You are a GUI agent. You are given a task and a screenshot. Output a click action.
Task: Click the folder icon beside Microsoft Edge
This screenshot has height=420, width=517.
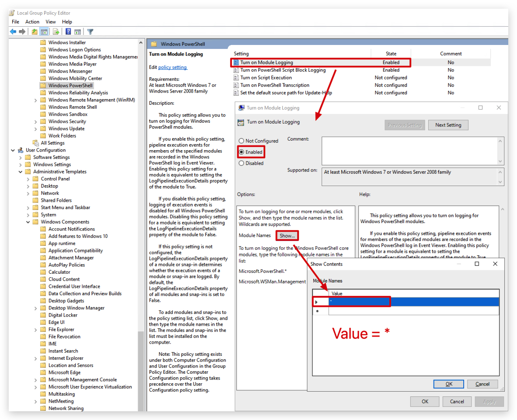point(43,372)
